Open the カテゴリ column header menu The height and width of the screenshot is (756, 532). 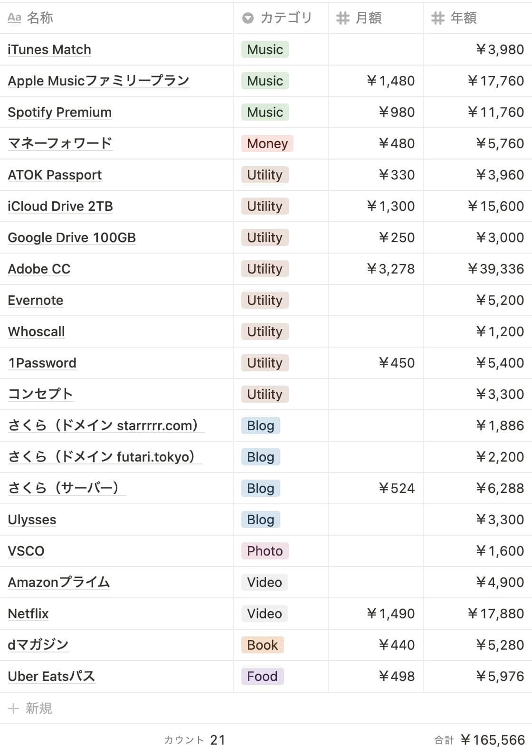(x=286, y=18)
